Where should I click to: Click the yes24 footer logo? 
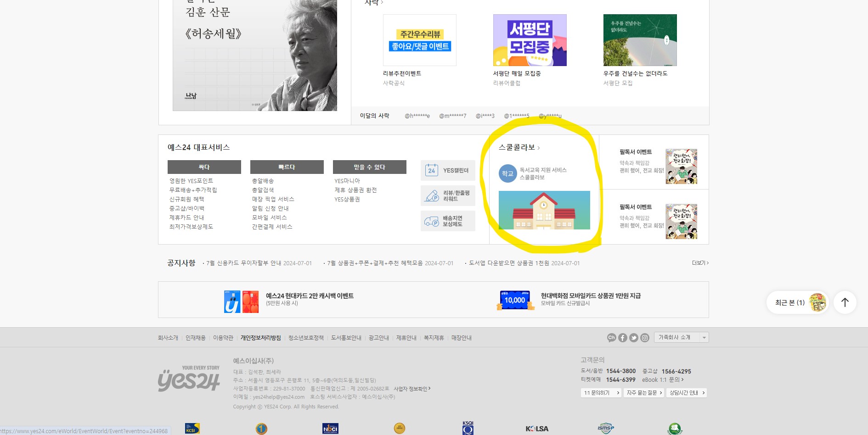[x=189, y=379]
